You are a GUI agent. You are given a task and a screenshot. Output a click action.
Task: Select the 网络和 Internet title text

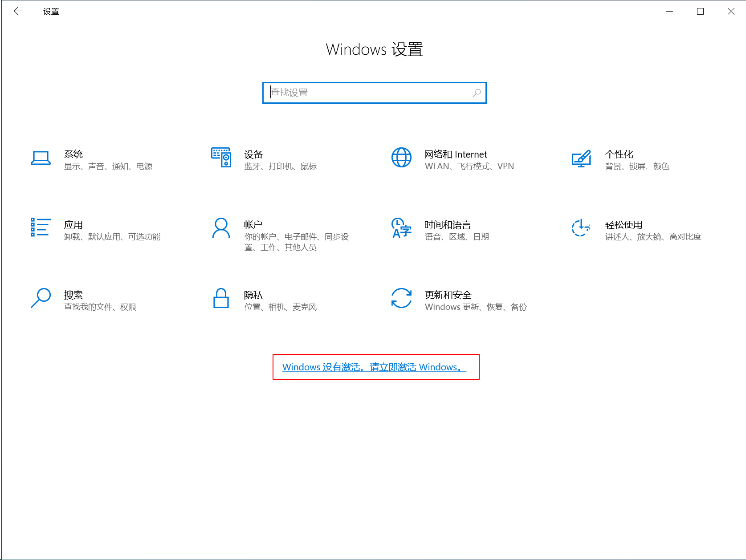click(x=455, y=154)
